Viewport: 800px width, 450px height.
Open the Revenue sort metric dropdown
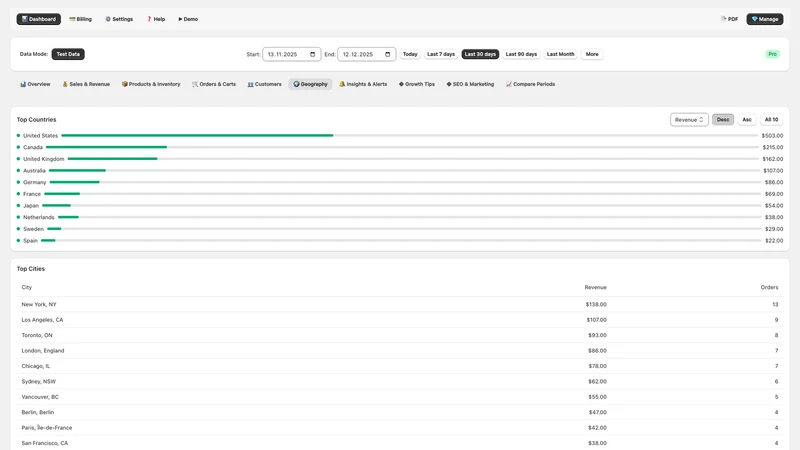tap(689, 120)
